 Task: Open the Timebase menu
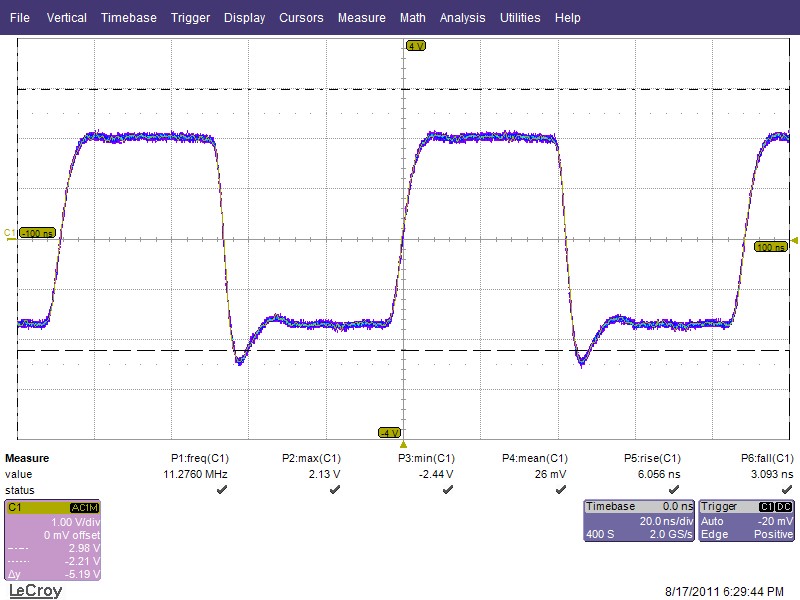129,17
